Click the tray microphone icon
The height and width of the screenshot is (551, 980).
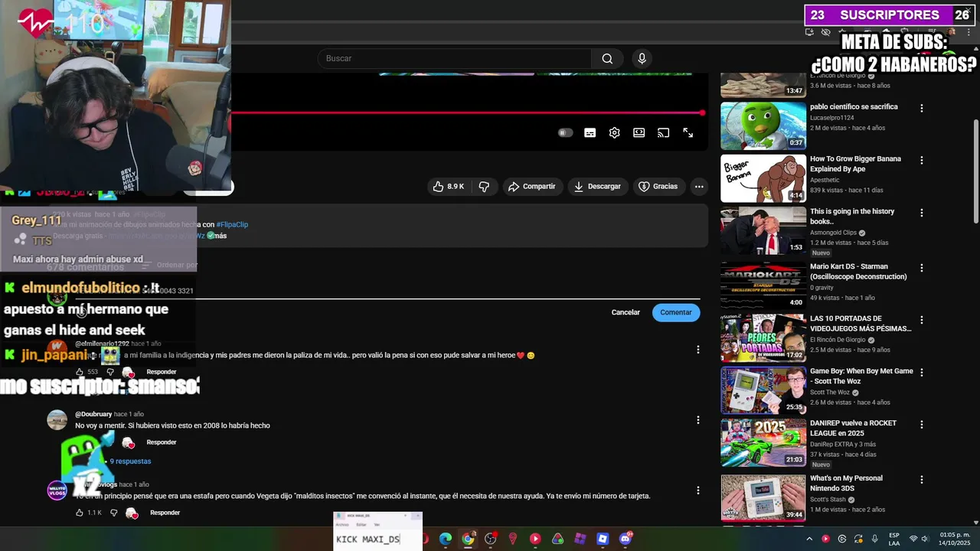[874, 539]
